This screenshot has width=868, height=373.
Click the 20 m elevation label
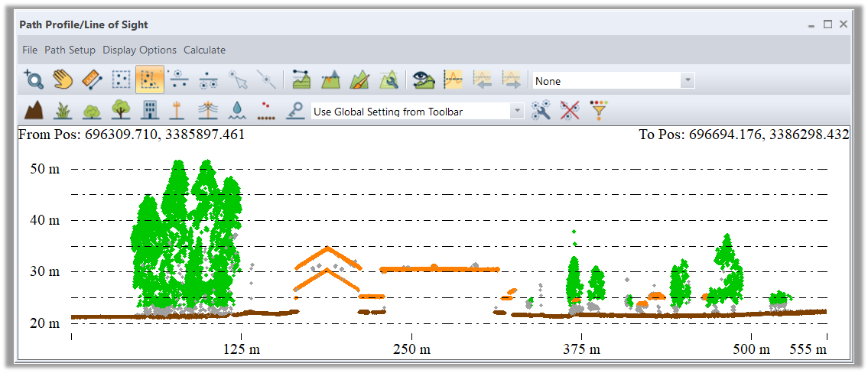tap(44, 323)
